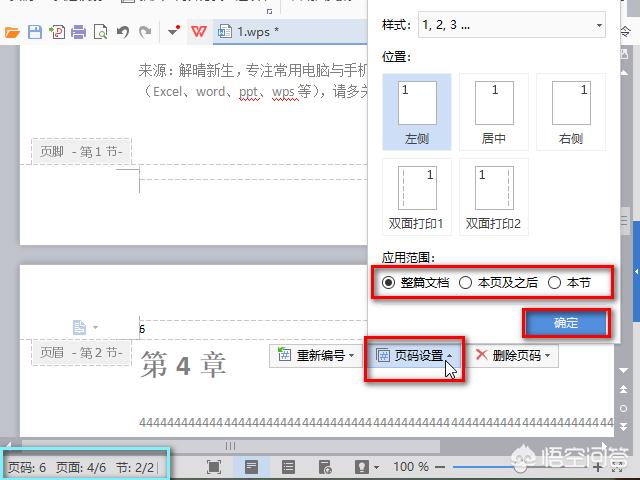
Task: Print the document using the printer icon
Action: click(x=78, y=32)
